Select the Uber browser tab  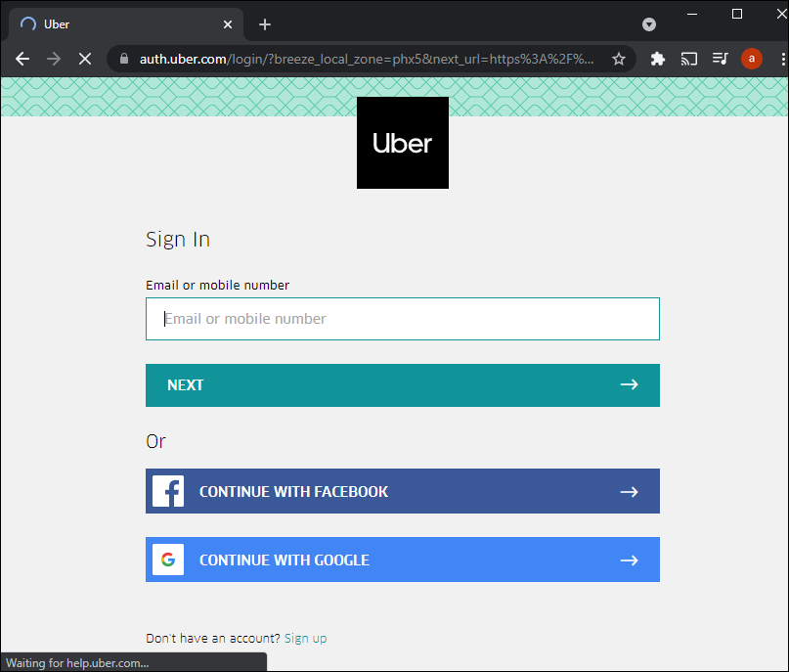(x=126, y=24)
